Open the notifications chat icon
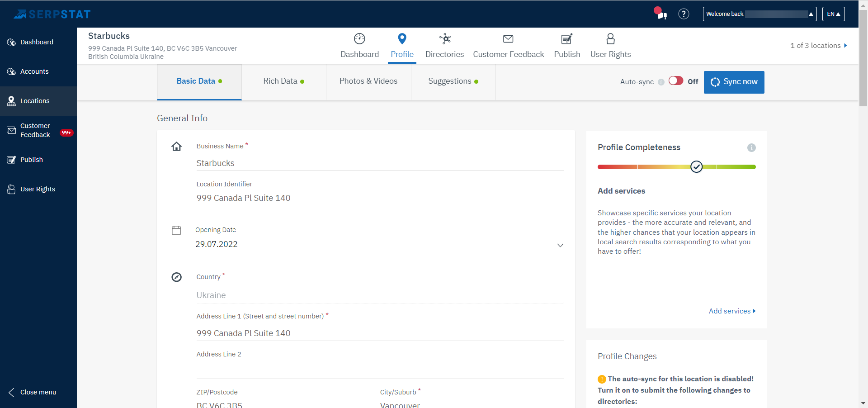 660,13
